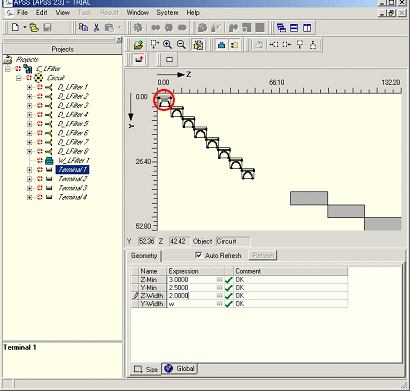Open the New document dropdown arrow
The height and width of the screenshot is (391, 410).
click(x=24, y=27)
